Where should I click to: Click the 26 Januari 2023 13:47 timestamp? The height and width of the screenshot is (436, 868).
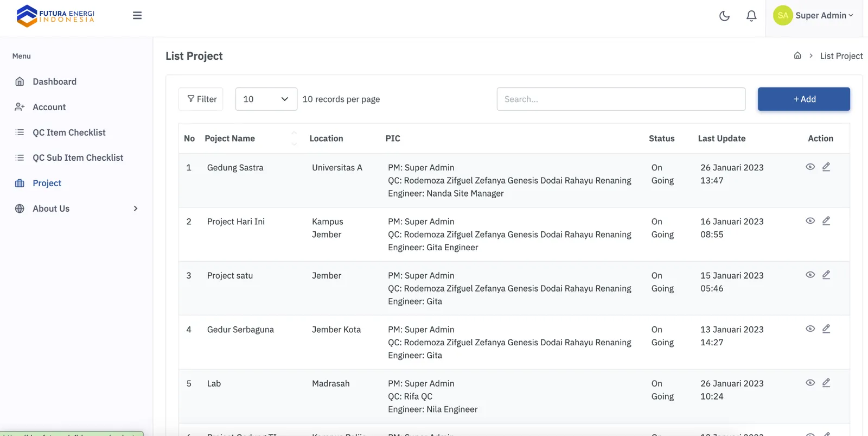pyautogui.click(x=732, y=174)
